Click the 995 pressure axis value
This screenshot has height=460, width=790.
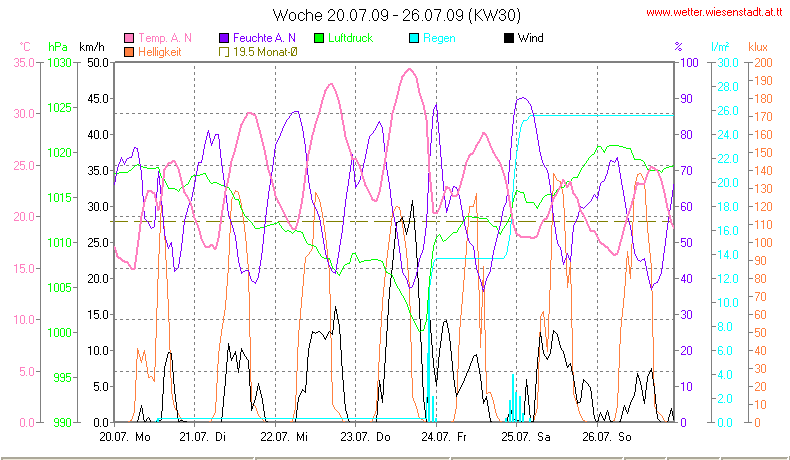coord(62,377)
